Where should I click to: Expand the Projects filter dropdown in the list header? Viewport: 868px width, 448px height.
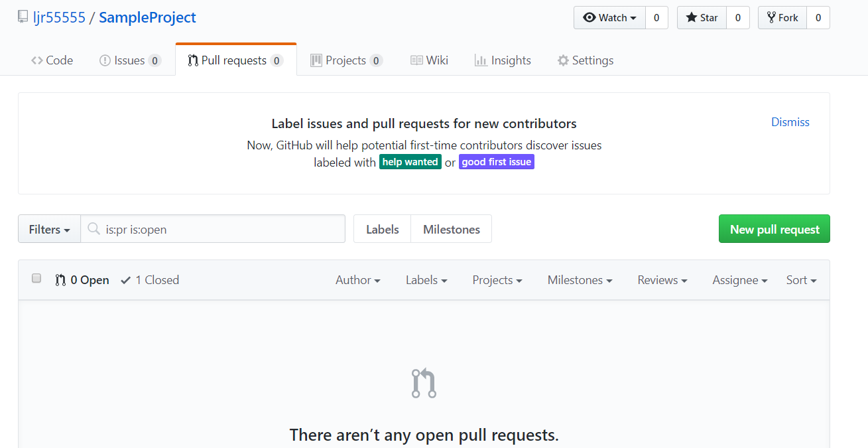(497, 280)
